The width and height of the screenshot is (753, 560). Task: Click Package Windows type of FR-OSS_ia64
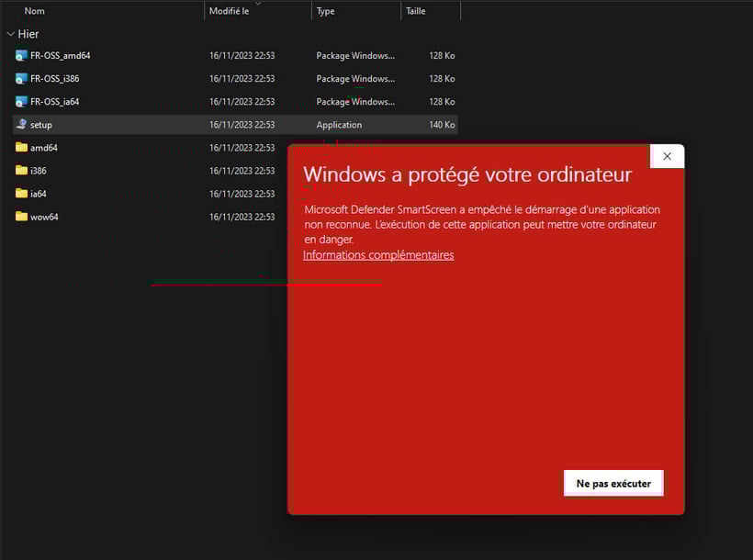click(x=355, y=102)
